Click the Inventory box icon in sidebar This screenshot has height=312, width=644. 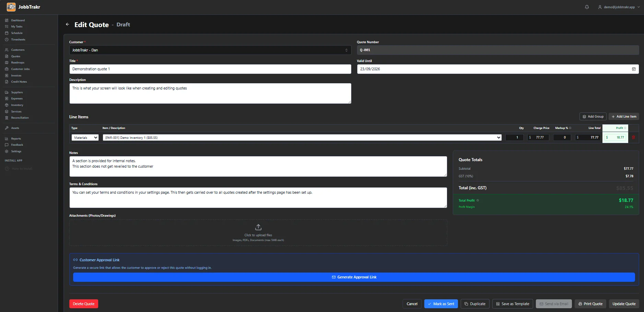coord(7,105)
